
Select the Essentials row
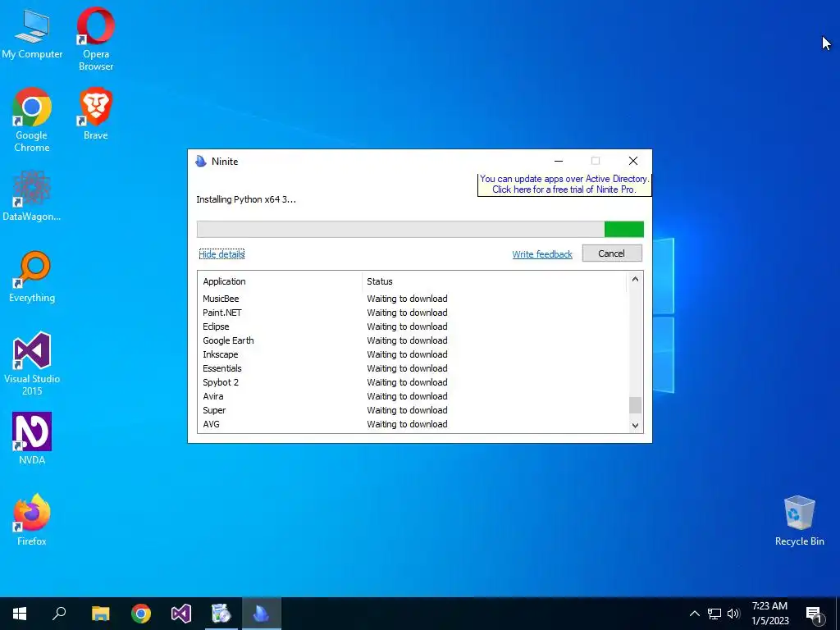pos(413,368)
